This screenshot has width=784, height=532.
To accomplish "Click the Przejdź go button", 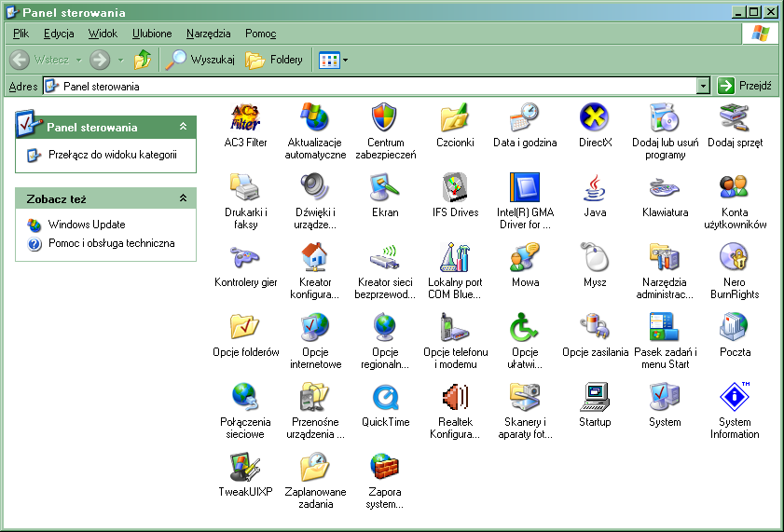I will [x=745, y=86].
